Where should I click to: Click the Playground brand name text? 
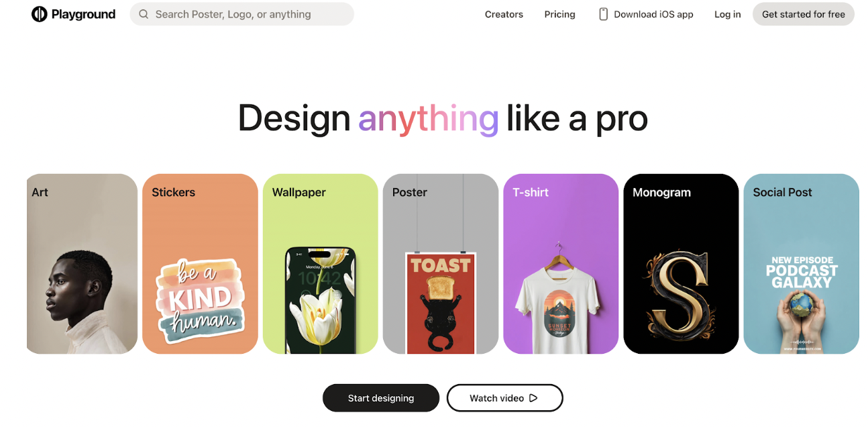(84, 14)
